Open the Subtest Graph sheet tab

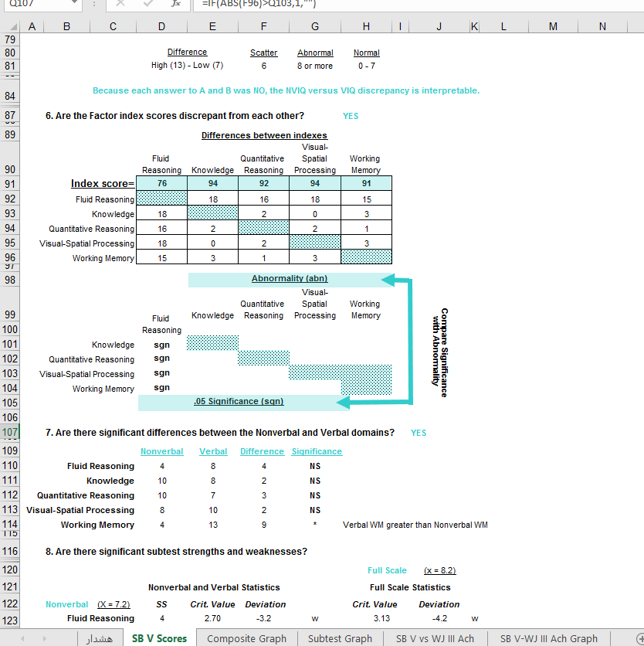coord(340,638)
